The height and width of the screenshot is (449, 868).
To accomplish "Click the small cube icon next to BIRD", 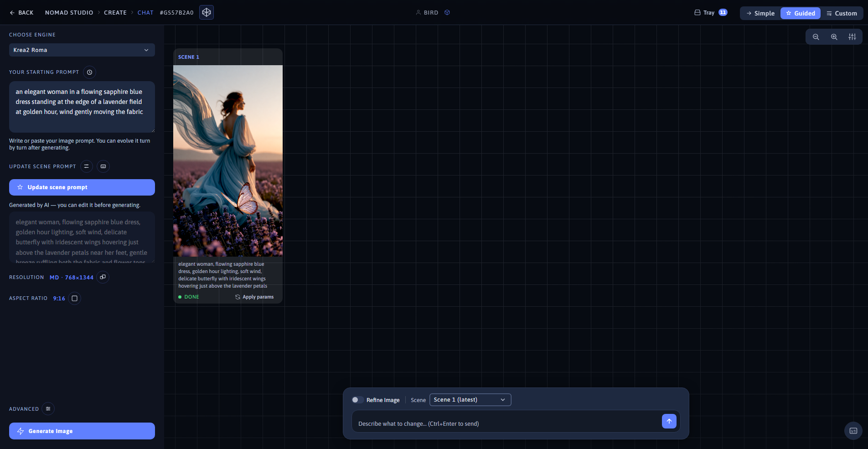I will tap(447, 13).
